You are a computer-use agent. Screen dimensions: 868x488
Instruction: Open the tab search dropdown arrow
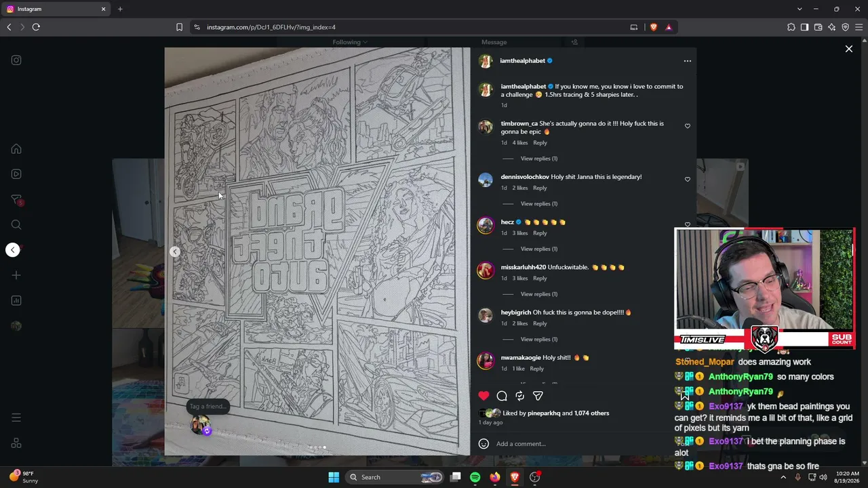(x=800, y=9)
